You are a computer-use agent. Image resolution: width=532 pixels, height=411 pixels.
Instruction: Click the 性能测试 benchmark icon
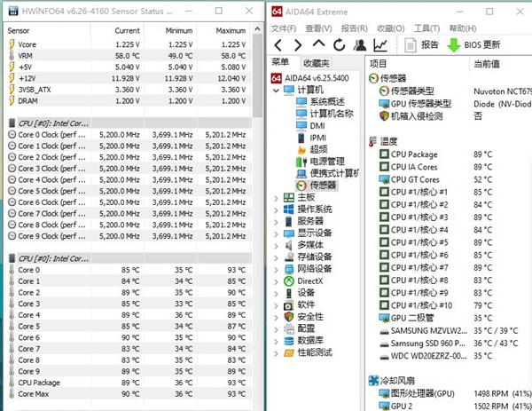[x=289, y=353]
